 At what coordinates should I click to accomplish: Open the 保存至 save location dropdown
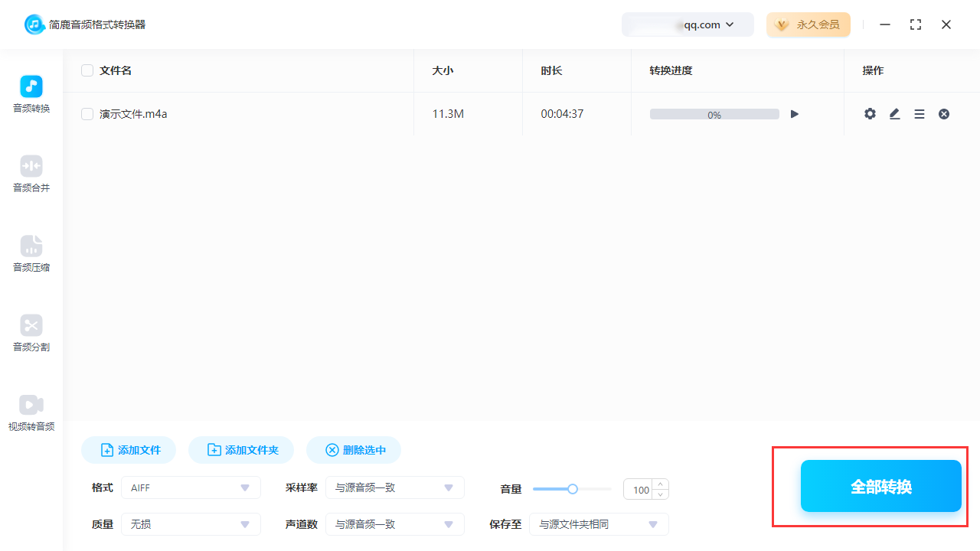tap(599, 524)
